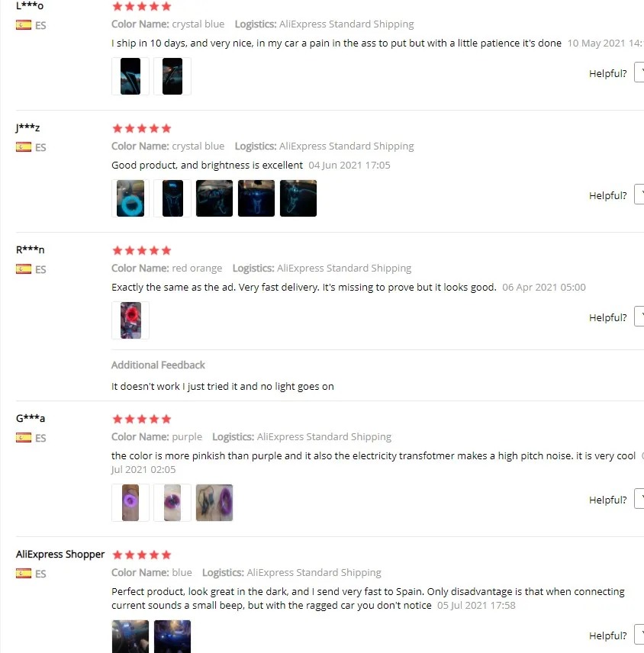
Task: Open G***a's first purple wire photo
Action: (130, 503)
